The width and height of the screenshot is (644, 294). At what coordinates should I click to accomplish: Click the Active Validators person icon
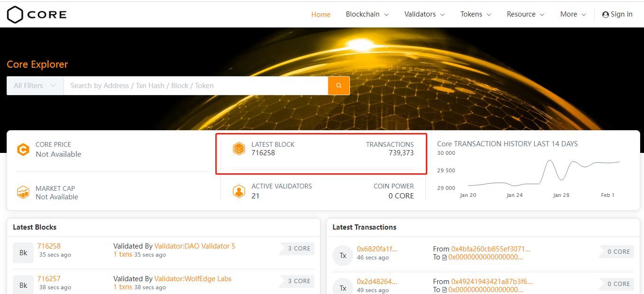239,191
